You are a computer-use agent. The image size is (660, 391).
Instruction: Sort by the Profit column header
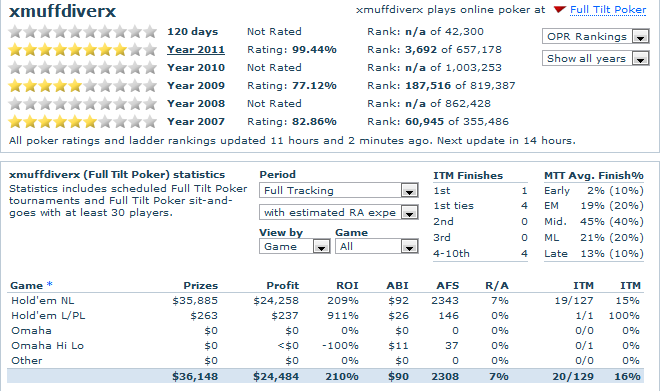click(x=282, y=286)
